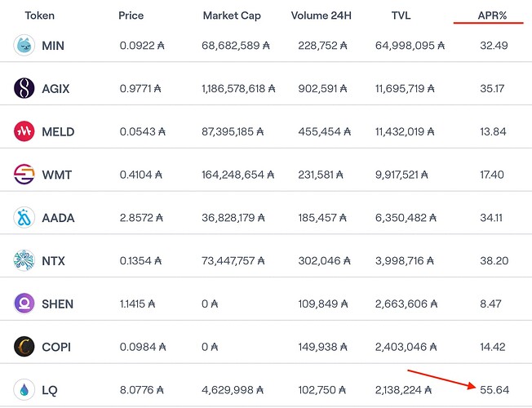
Task: Click the AGIX token logo icon
Action: (x=24, y=88)
